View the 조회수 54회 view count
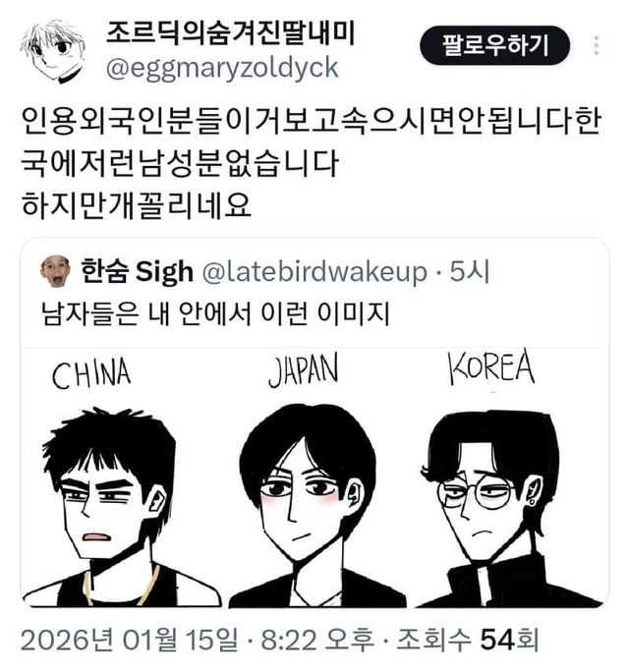This screenshot has height=672, width=629. coord(467,641)
